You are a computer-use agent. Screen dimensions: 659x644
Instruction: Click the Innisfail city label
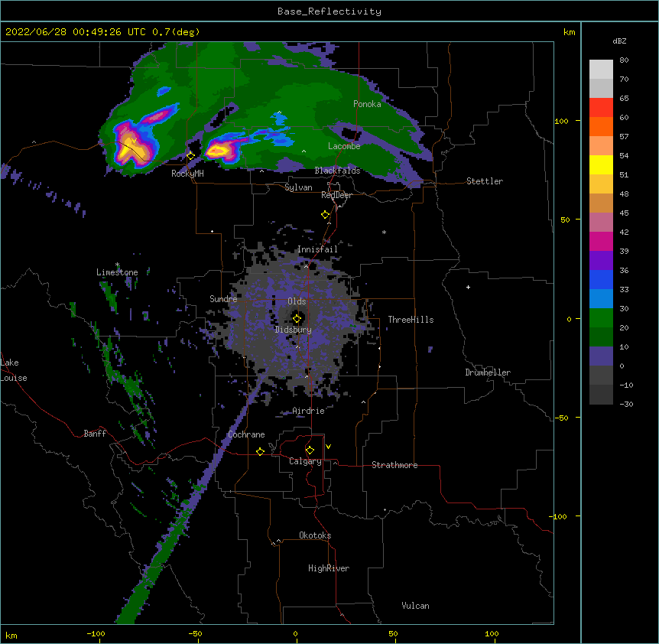317,249
